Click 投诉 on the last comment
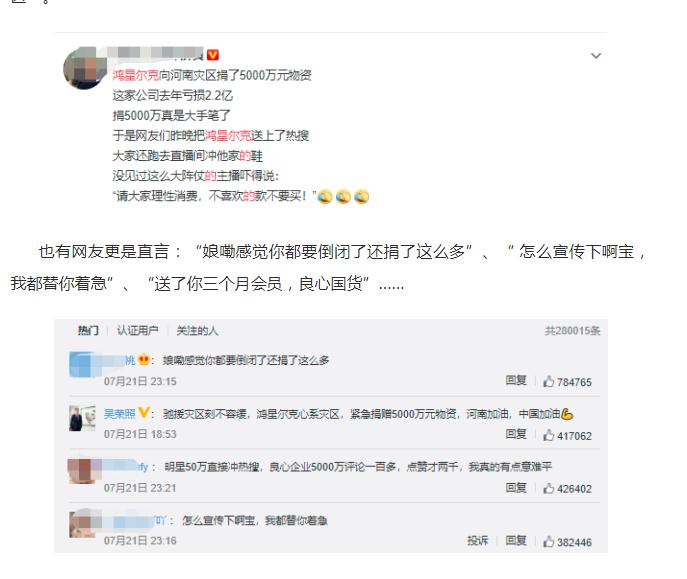Screen dimensions: 687x579 477,541
